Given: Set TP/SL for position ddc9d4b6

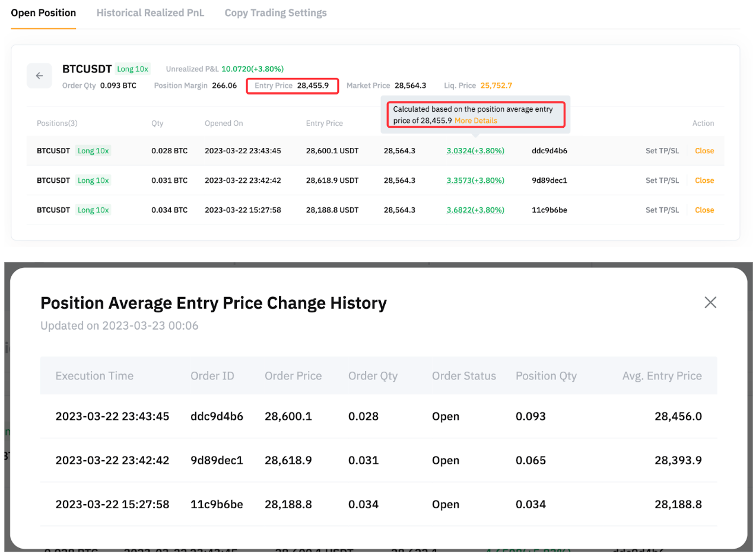Looking at the screenshot, I should point(662,151).
